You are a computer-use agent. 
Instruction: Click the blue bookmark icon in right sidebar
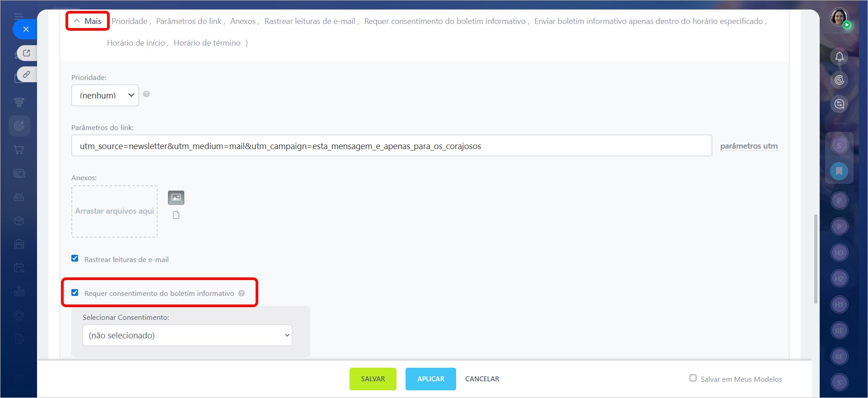839,171
